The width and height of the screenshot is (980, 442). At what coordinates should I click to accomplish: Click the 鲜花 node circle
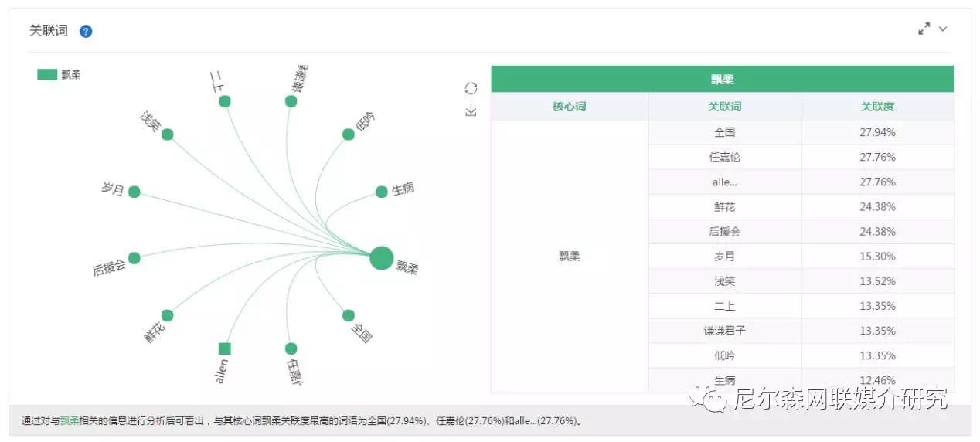[x=167, y=315]
